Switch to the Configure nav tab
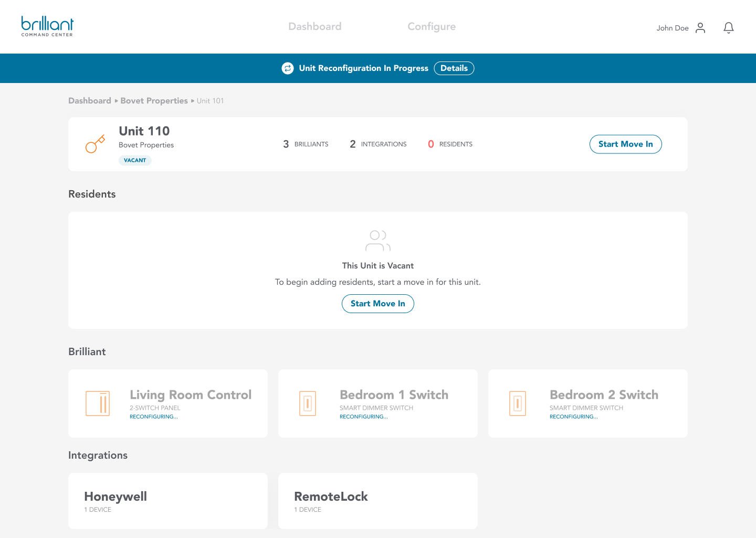Image resolution: width=756 pixels, height=538 pixels. pyautogui.click(x=432, y=26)
